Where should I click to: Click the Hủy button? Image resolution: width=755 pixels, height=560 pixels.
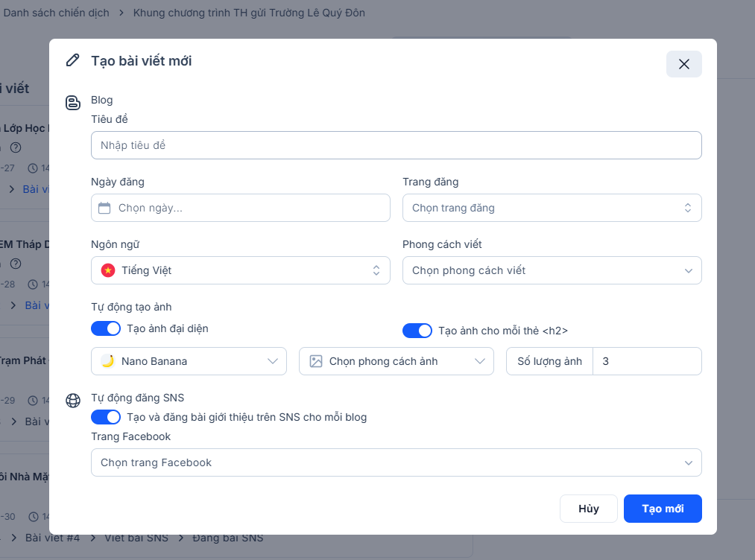(589, 509)
